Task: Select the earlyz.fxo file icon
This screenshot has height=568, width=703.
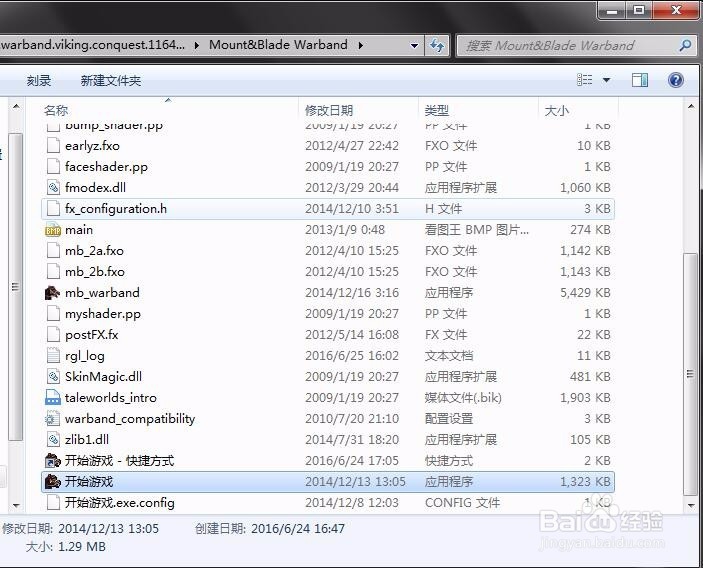Action: [x=53, y=146]
